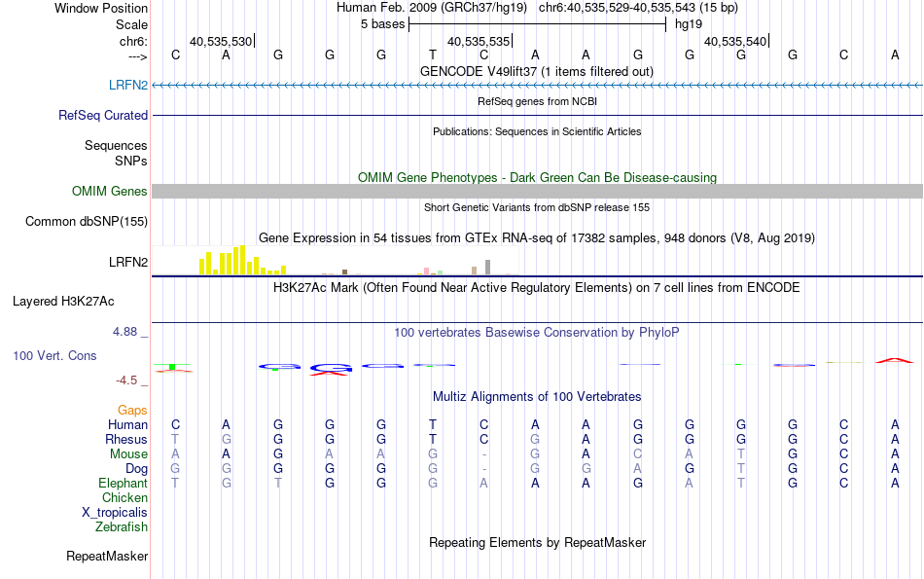
Task: Click the Scale label in ruler
Action: 132,24
